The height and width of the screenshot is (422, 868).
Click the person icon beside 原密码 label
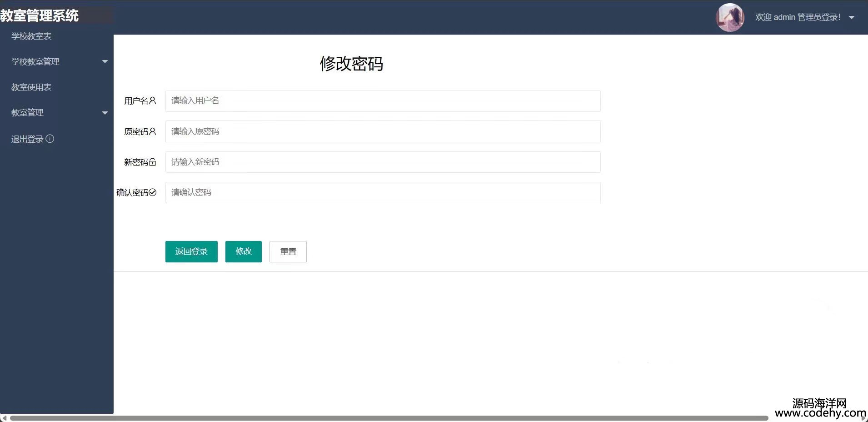tap(153, 131)
